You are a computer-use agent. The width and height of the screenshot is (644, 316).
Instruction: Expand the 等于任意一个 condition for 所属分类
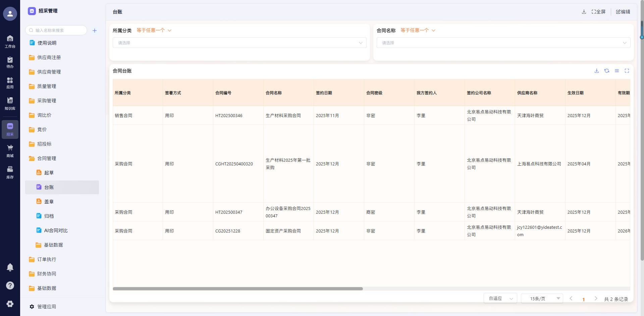(x=154, y=31)
